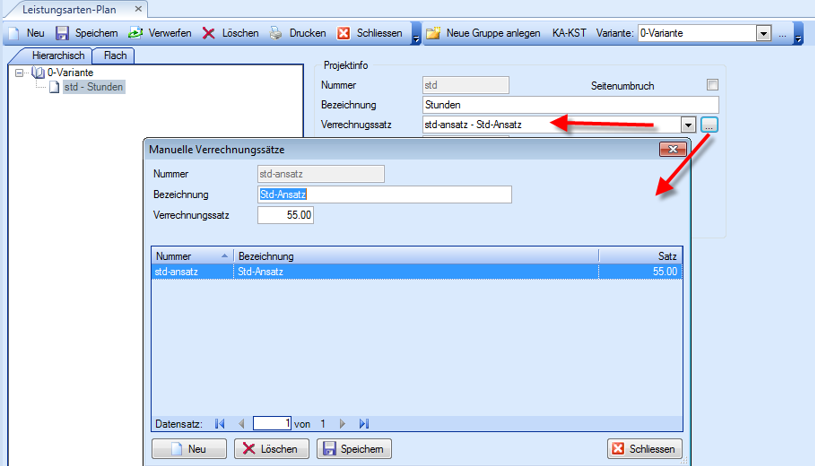Click the book icon of 0-Variante
The image size is (815, 466).
pos(38,73)
